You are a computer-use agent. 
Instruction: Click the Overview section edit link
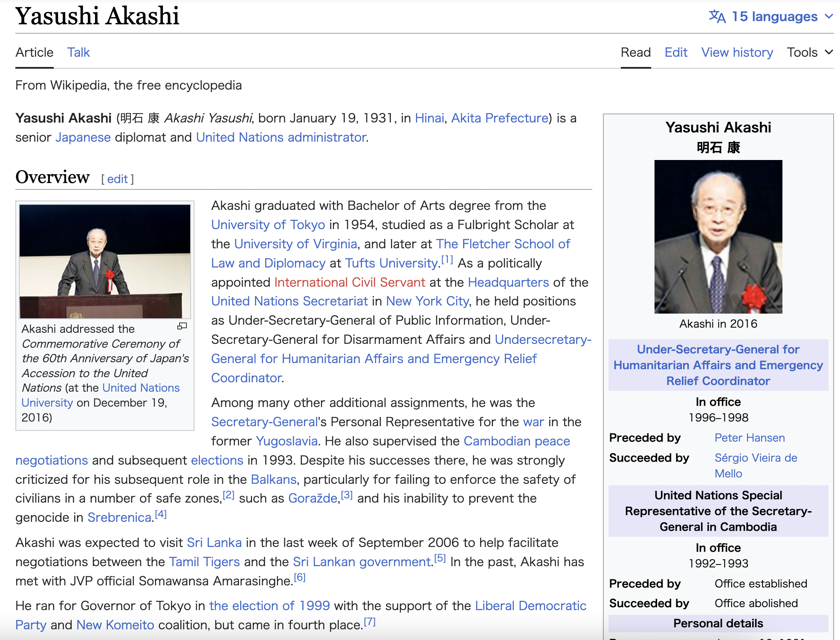pyautogui.click(x=117, y=179)
